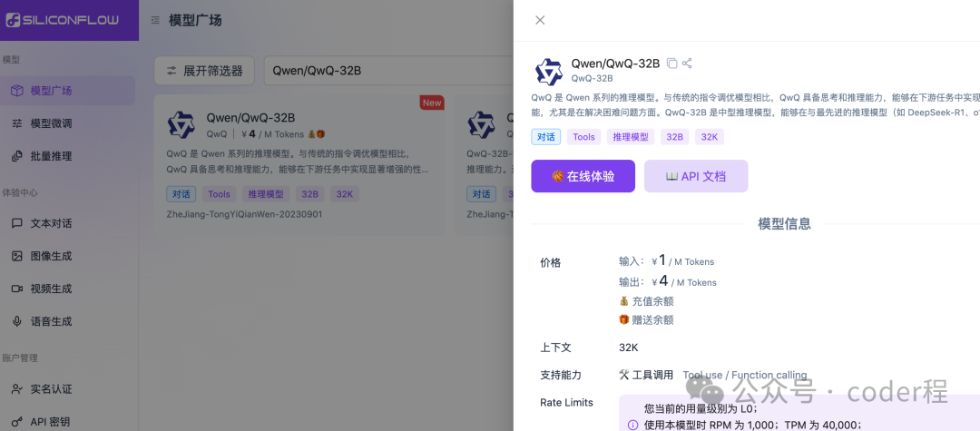
Task: Collapse the sidebar menu icon
Action: coord(155,21)
